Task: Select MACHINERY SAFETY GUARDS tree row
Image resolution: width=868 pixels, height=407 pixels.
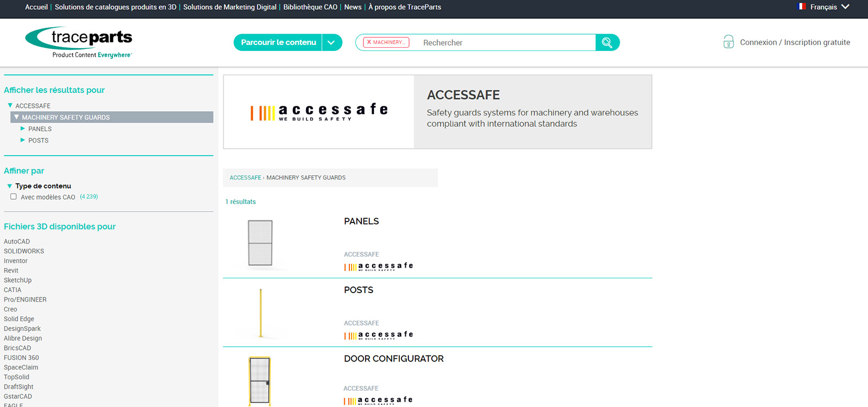Action: 112,117
